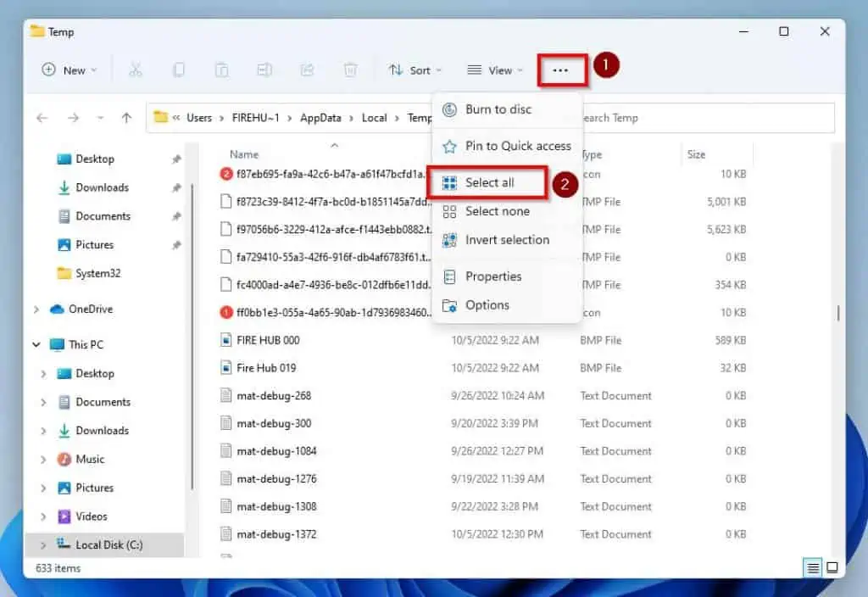The image size is (868, 597).
Task: Open the FIRE HUB 000 bitmap file
Action: 268,340
